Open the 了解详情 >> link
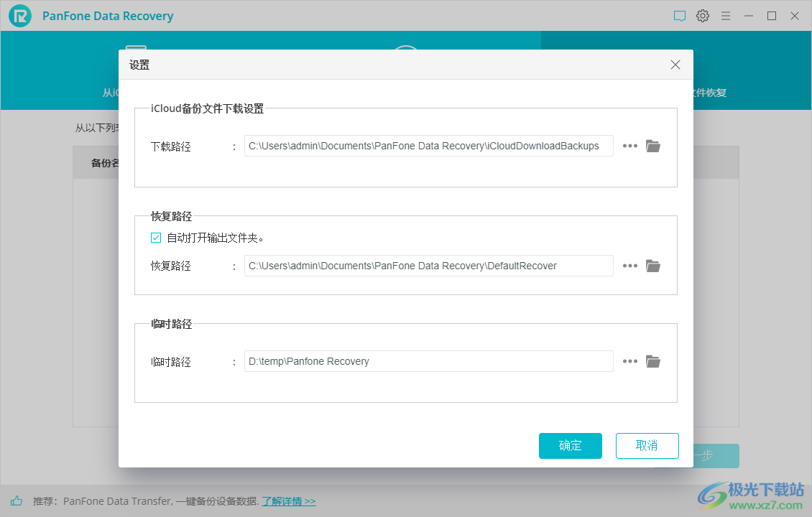 click(288, 501)
